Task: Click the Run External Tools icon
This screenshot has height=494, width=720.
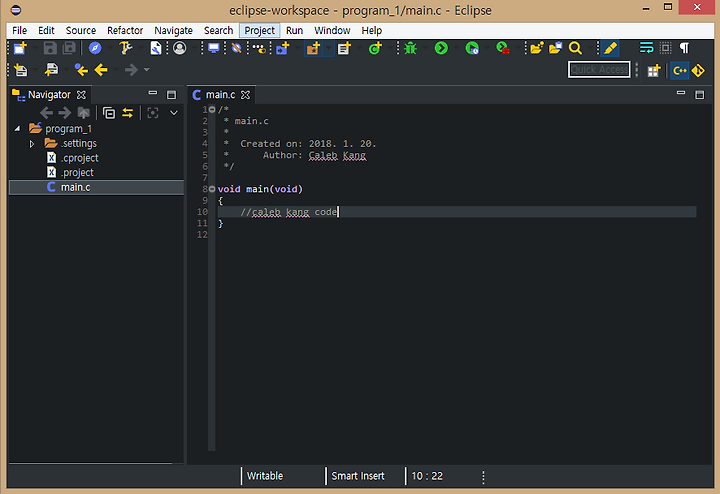Action: point(503,48)
